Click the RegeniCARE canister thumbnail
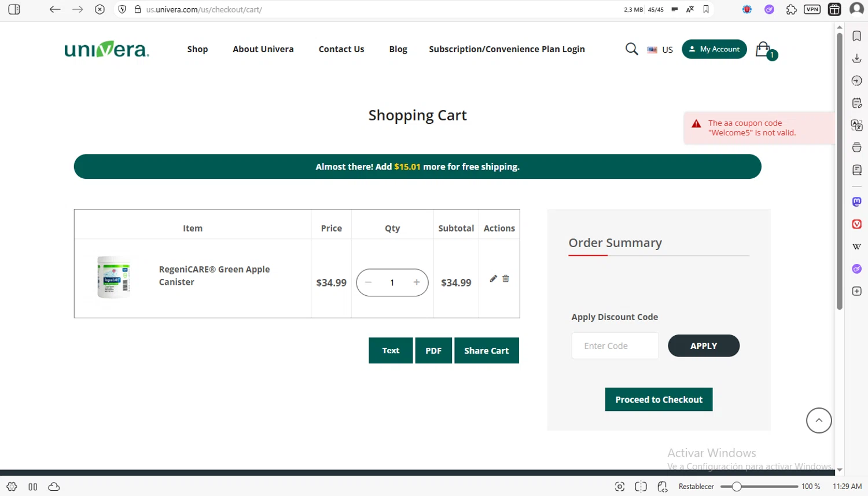 coord(113,277)
